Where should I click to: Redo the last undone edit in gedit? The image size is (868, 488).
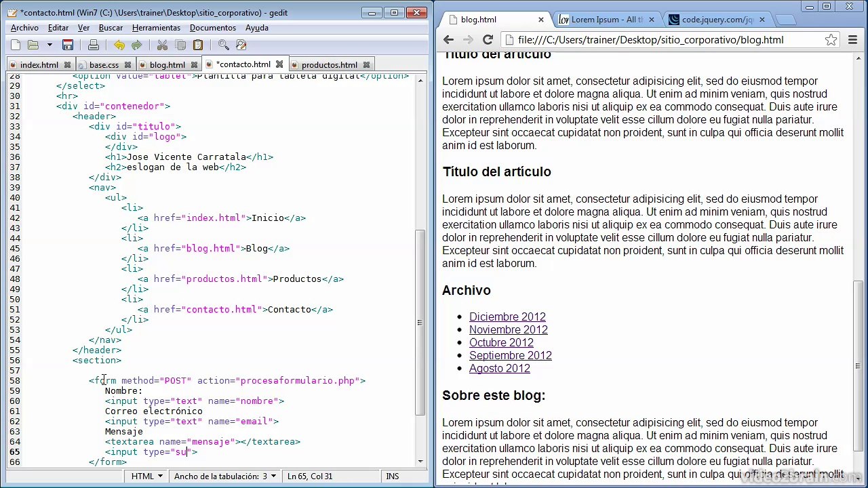coord(136,45)
